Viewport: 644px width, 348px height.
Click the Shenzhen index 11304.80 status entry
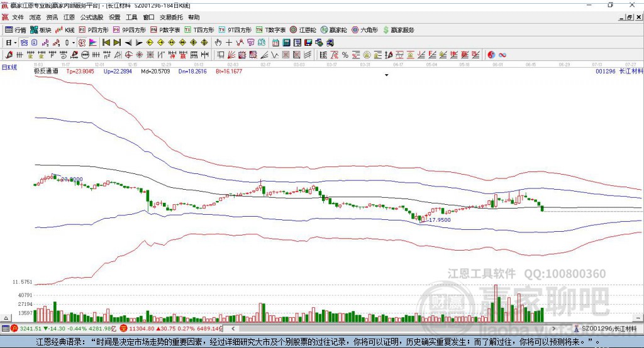[x=171, y=329]
